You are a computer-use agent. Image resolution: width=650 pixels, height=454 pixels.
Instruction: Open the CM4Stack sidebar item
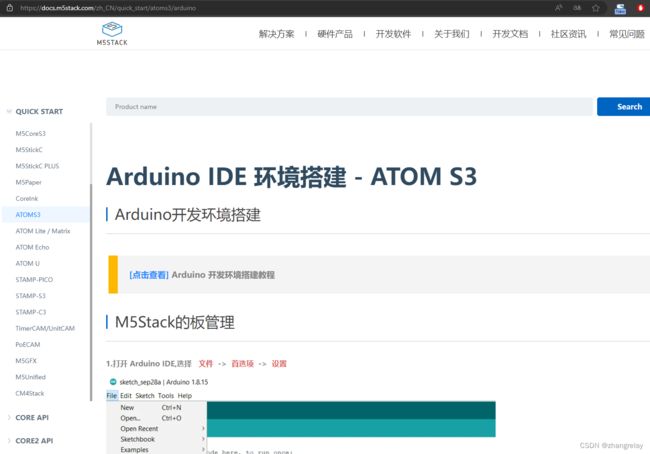tap(30, 393)
